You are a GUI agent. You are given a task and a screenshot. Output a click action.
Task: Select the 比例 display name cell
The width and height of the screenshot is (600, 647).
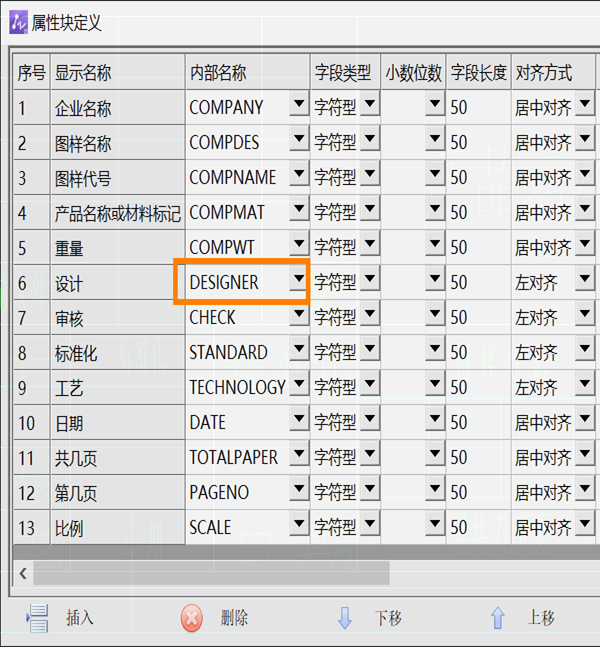click(x=118, y=528)
